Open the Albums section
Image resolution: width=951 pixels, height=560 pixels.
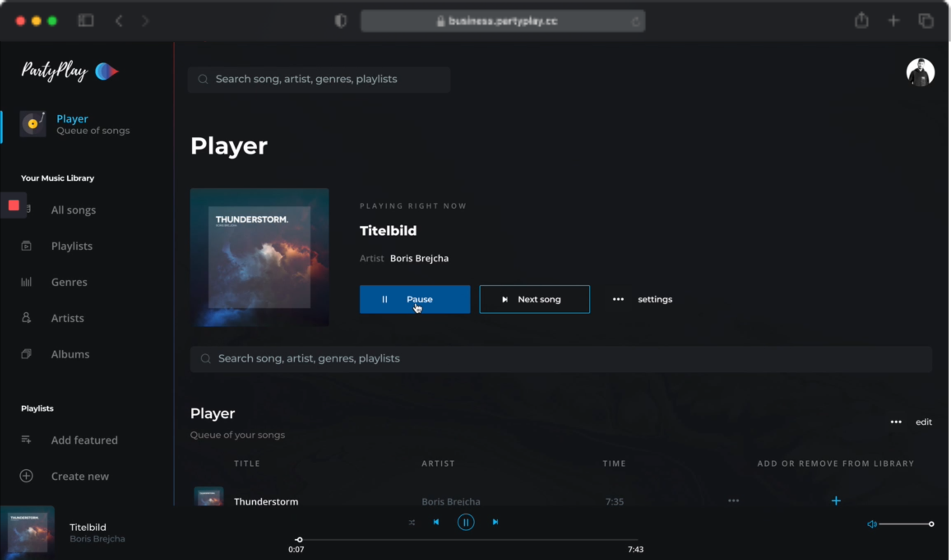point(70,354)
